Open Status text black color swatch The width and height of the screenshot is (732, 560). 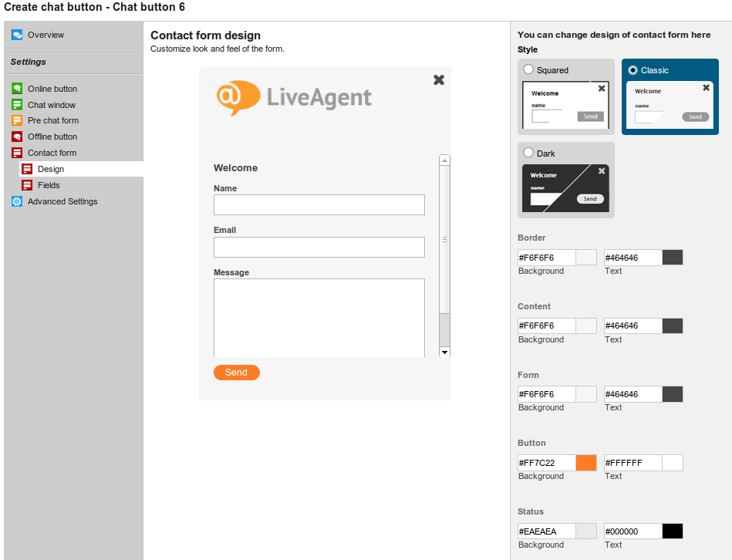click(x=673, y=531)
